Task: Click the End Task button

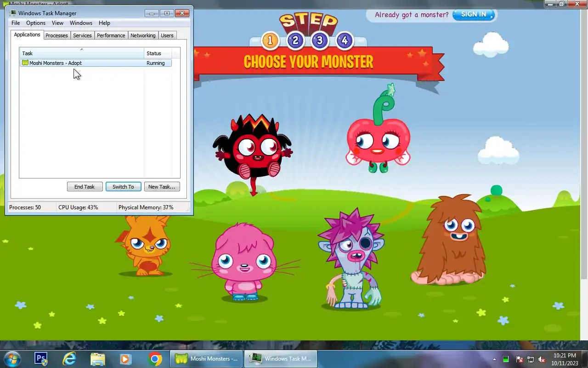Action: pos(85,187)
